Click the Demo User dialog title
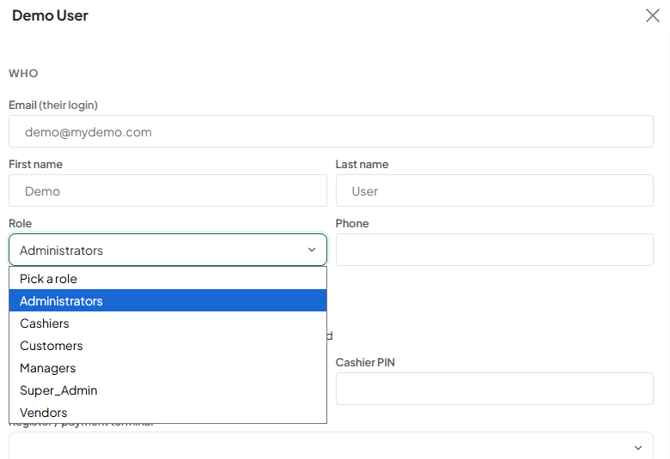 tap(50, 16)
